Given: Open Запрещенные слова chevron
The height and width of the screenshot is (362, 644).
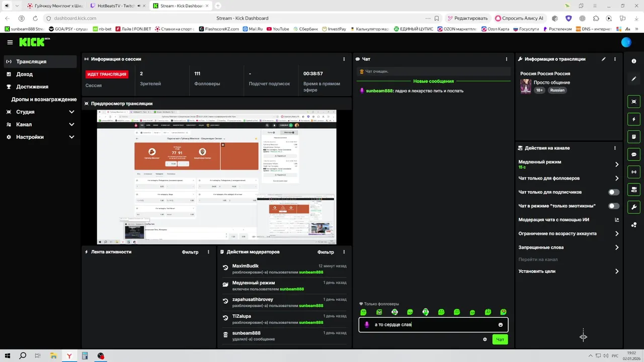Looking at the screenshot, I should (617, 247).
